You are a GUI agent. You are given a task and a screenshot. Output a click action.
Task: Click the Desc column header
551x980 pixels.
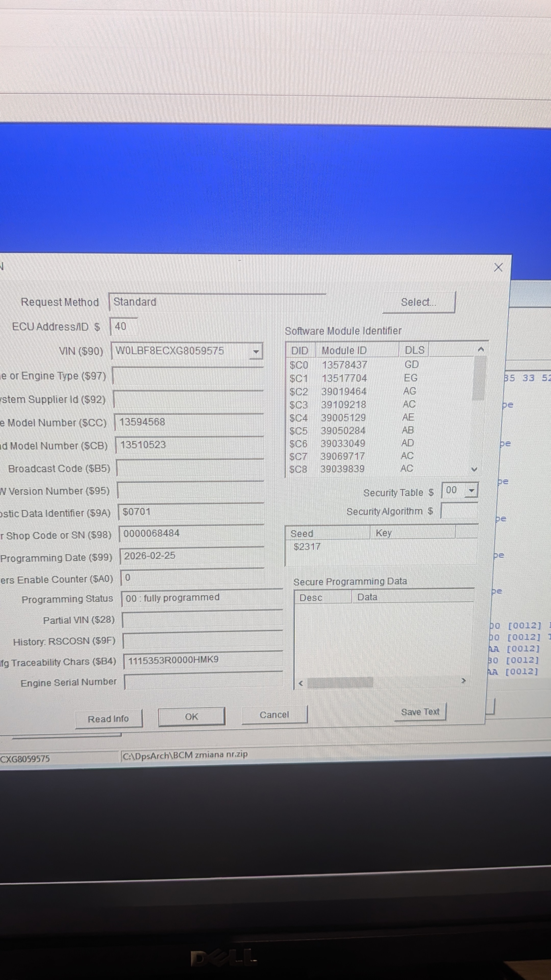tap(323, 598)
